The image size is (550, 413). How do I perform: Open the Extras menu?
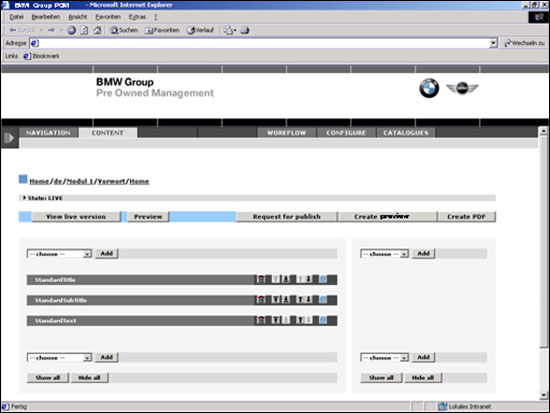tap(137, 17)
